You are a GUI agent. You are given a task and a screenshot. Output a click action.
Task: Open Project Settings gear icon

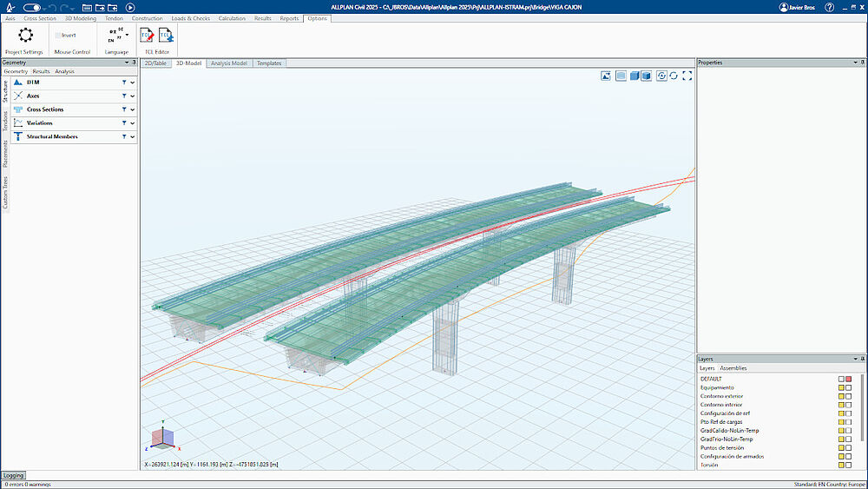pyautogui.click(x=25, y=36)
